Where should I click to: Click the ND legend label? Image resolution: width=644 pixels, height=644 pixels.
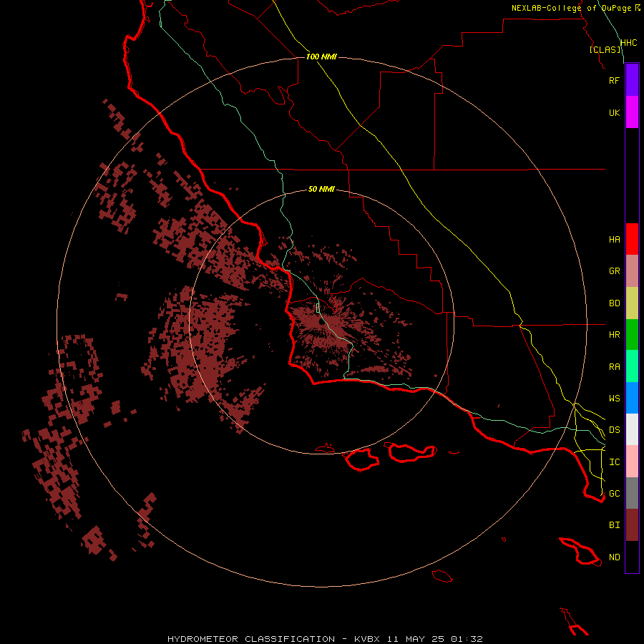(x=614, y=557)
